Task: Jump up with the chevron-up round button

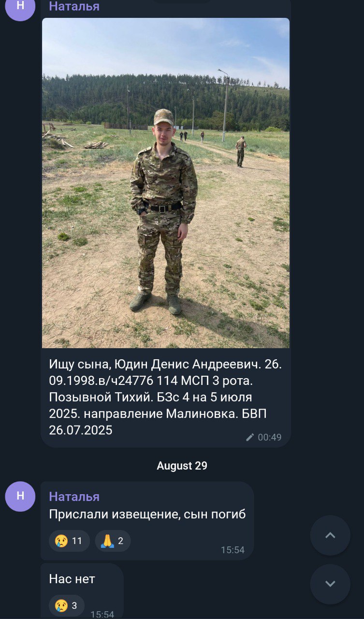Action: tap(330, 535)
